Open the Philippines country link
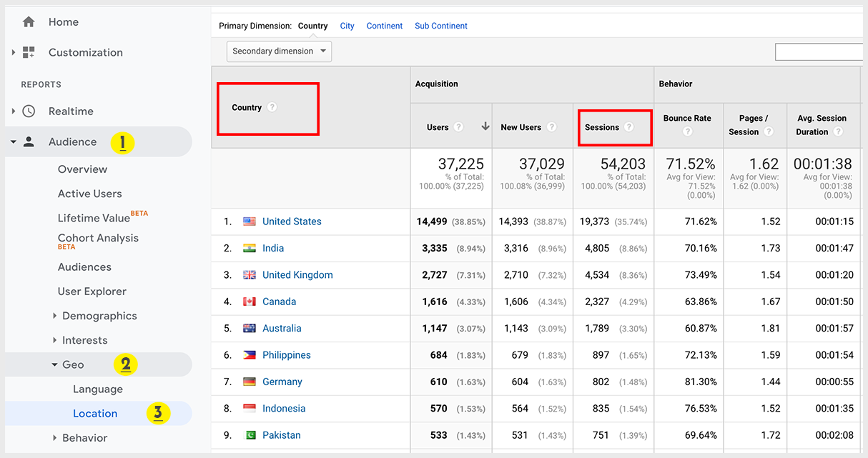 (286, 355)
